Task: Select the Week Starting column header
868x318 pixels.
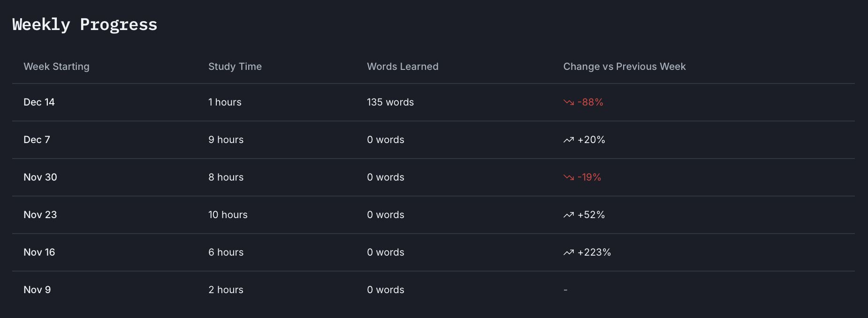Action: [x=56, y=67]
